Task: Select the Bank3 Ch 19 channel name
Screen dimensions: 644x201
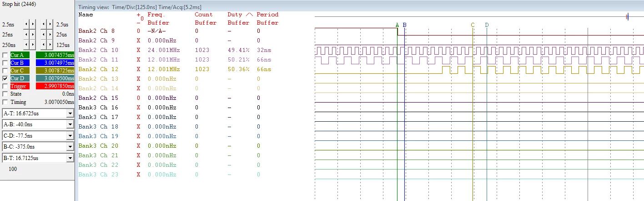Action: [98, 136]
